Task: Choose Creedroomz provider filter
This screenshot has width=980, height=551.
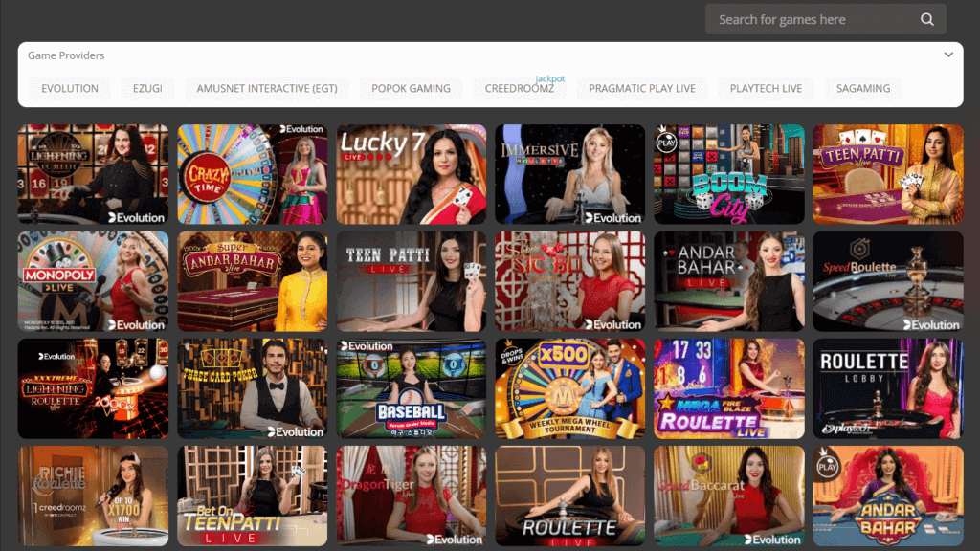Action: pos(520,89)
